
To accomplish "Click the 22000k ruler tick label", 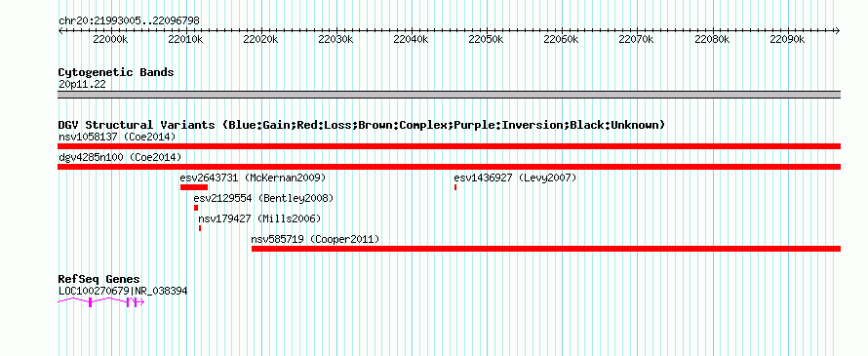I will click(111, 40).
